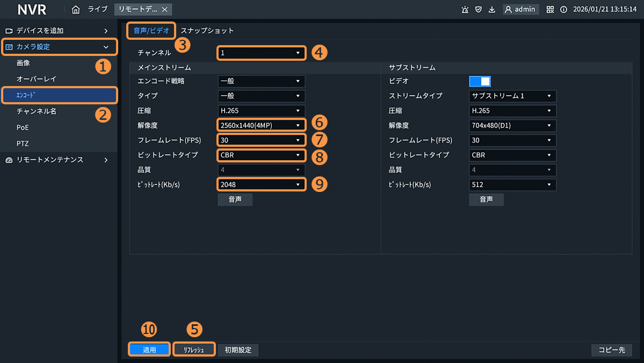Select the ライブ tab
Viewport: 644px width, 363px height.
pos(98,10)
